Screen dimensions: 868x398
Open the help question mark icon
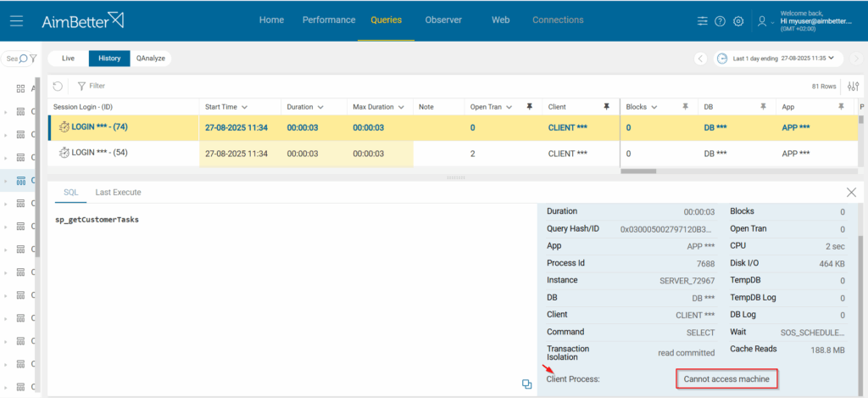click(720, 21)
